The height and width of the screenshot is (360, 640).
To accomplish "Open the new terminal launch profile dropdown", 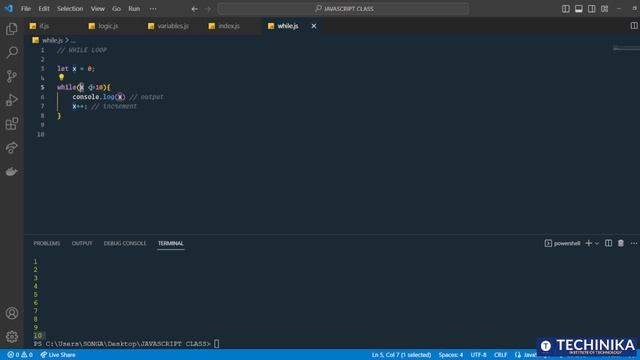I will click(x=597, y=244).
